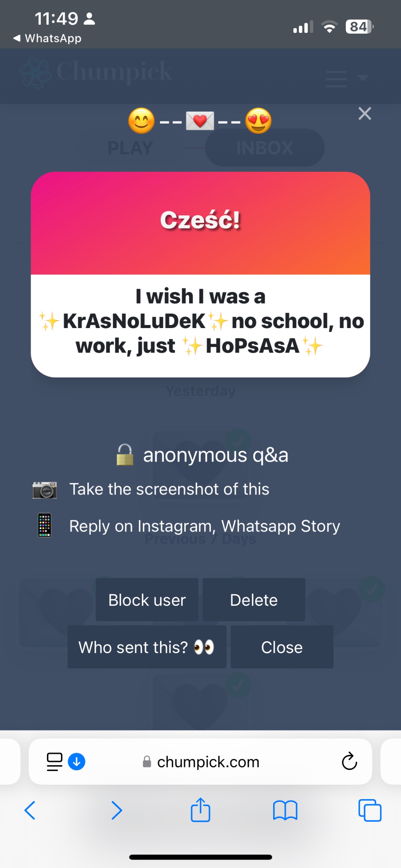Open the page format reader menu icon
Image resolution: width=401 pixels, height=868 pixels.
coord(54,762)
